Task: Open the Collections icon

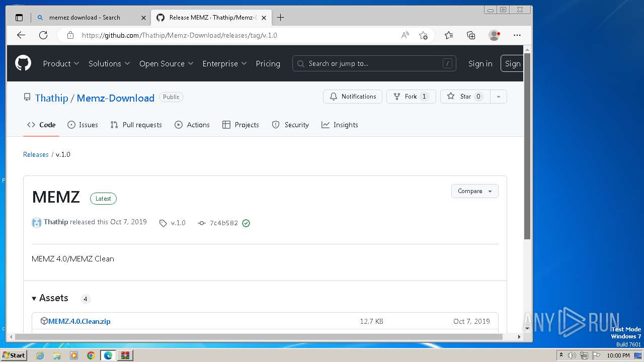Action: click(471, 35)
